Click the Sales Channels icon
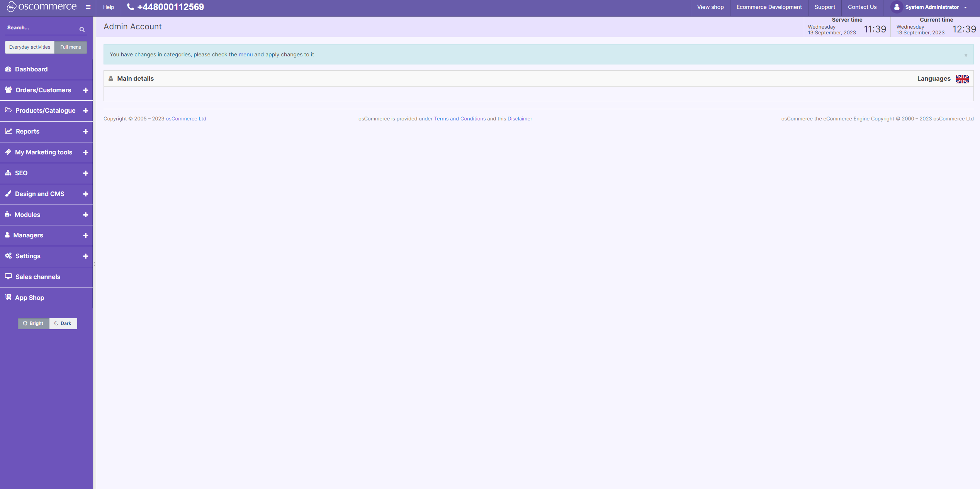 click(9, 276)
